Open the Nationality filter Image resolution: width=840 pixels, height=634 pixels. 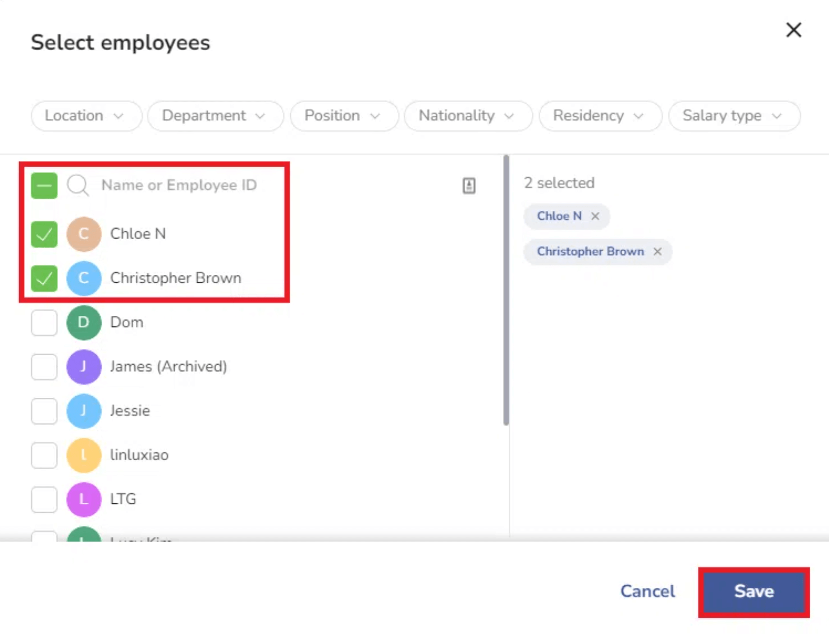(467, 116)
